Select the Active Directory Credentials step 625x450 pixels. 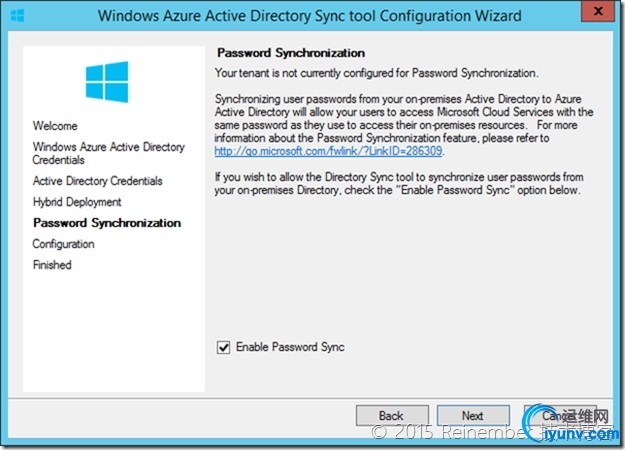click(x=97, y=181)
